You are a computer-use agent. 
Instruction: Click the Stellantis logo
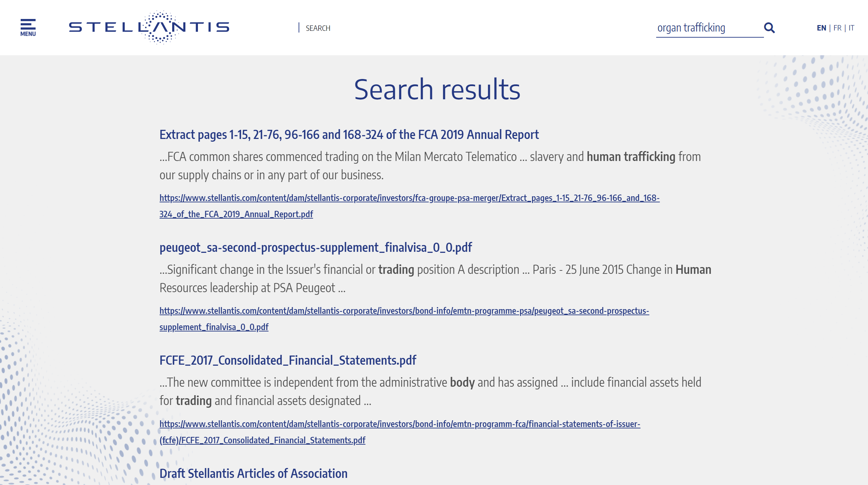149,27
